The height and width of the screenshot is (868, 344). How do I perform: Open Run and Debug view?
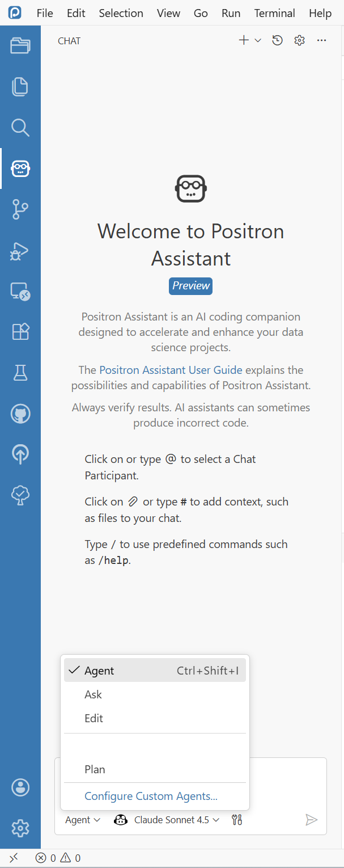coord(20,251)
